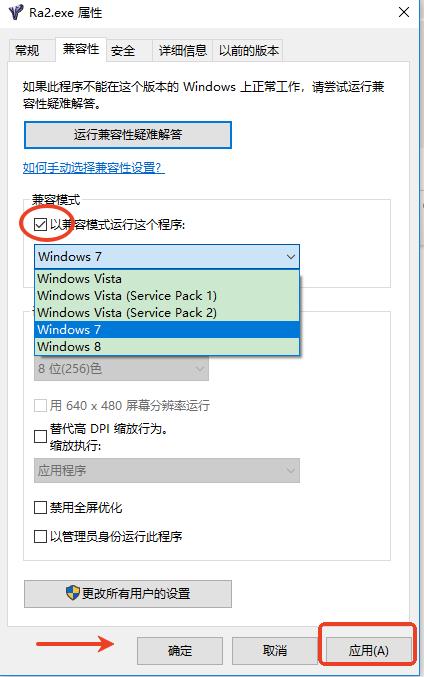
Task: Go to the 详细信息 tab
Action: [183, 51]
